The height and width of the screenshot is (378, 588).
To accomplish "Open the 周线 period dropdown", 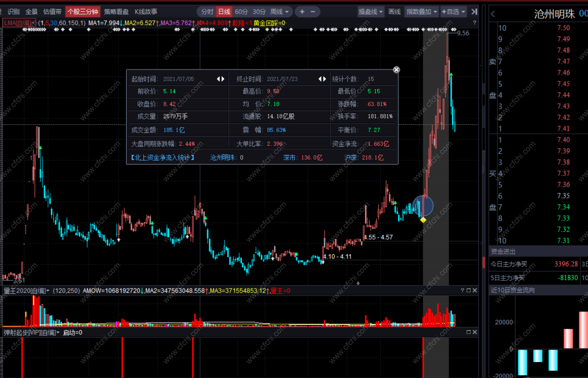I will [280, 12].
